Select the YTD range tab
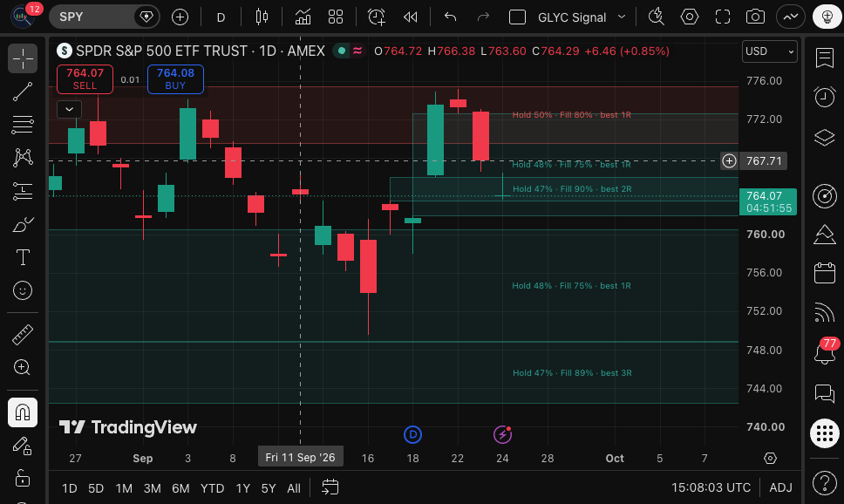Viewport: 844px width, 504px height. pos(212,488)
